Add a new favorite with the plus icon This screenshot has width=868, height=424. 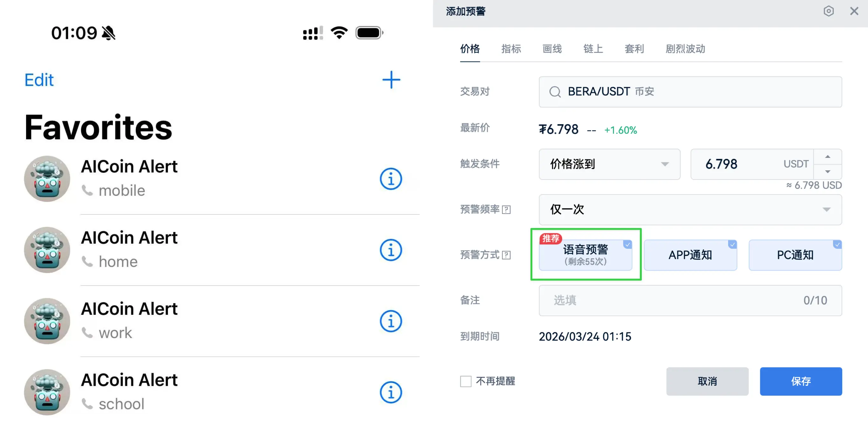[x=391, y=80]
